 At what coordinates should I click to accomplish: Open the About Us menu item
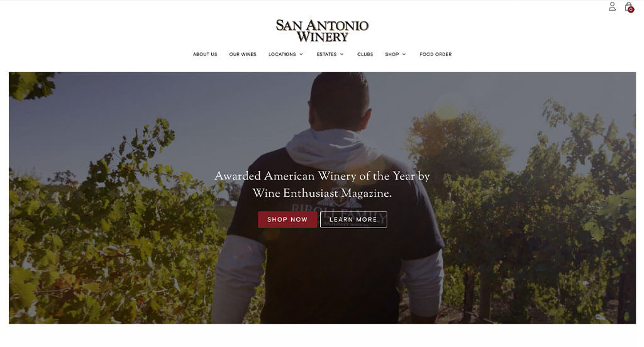pyautogui.click(x=205, y=54)
